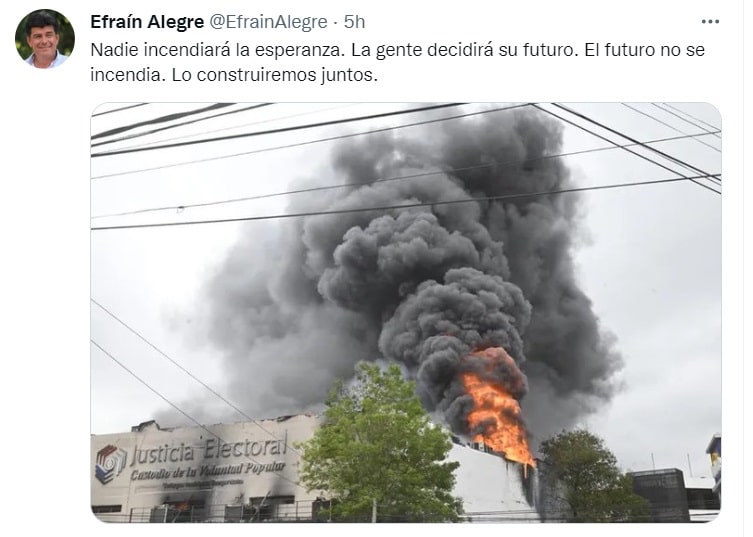Screen dimensions: 753x537
Task: Click the Custodio de la Voluntad Popular slogan
Action: 208,470
